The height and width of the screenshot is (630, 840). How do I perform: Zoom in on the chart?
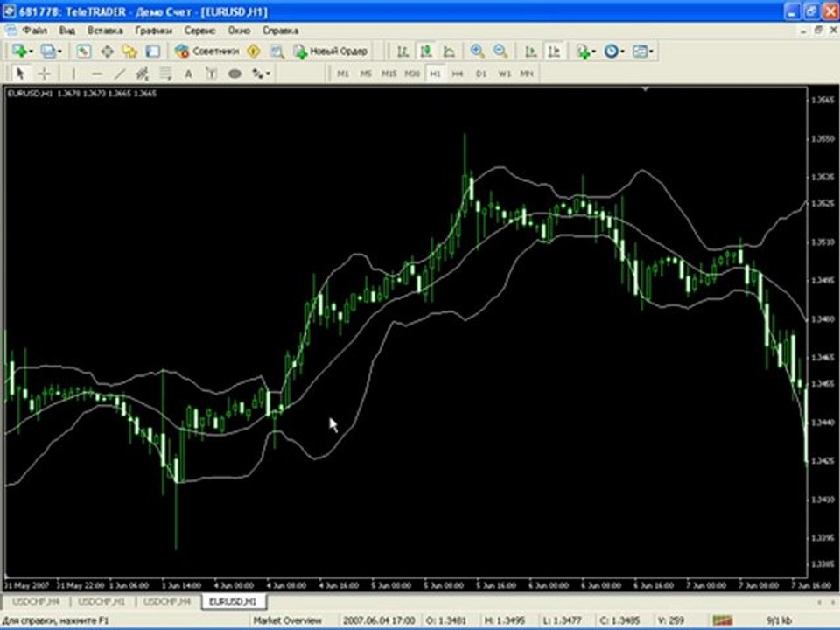tap(477, 52)
